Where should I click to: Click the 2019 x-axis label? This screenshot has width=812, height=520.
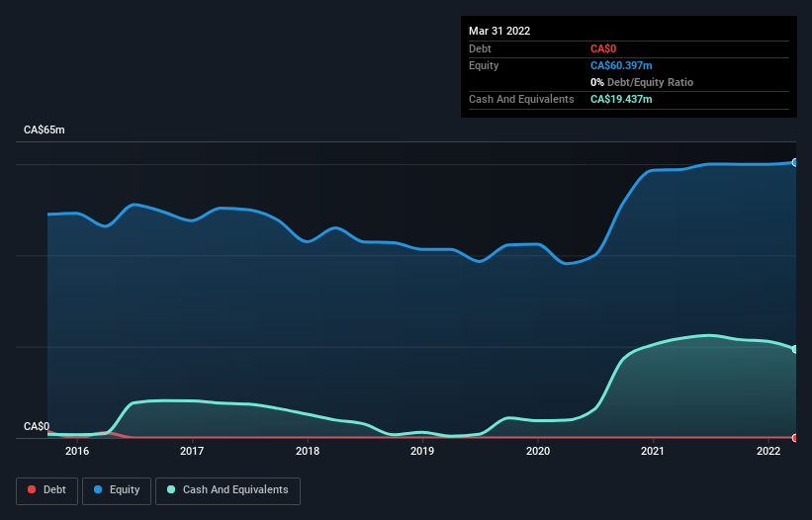(422, 451)
